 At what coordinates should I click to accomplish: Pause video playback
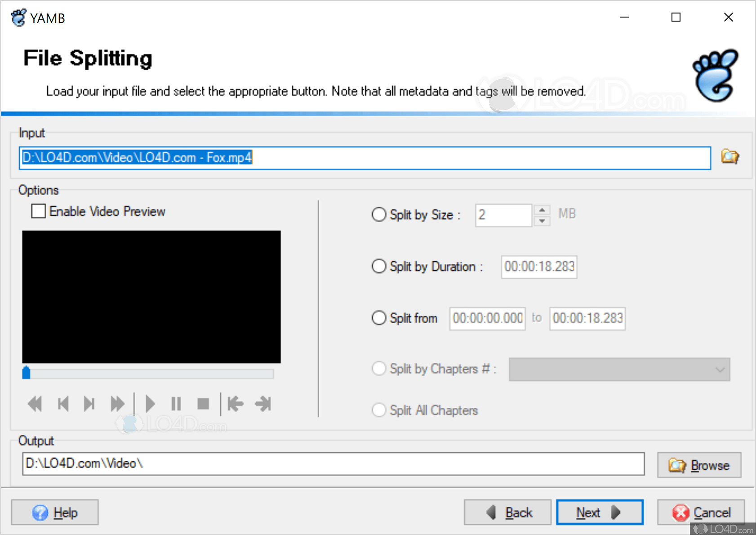[176, 403]
